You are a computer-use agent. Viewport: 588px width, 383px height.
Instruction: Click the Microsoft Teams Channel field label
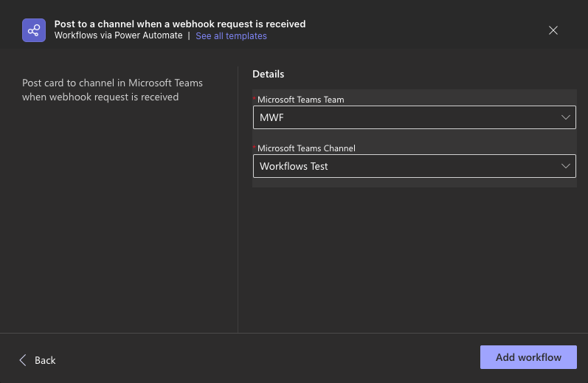pos(306,148)
